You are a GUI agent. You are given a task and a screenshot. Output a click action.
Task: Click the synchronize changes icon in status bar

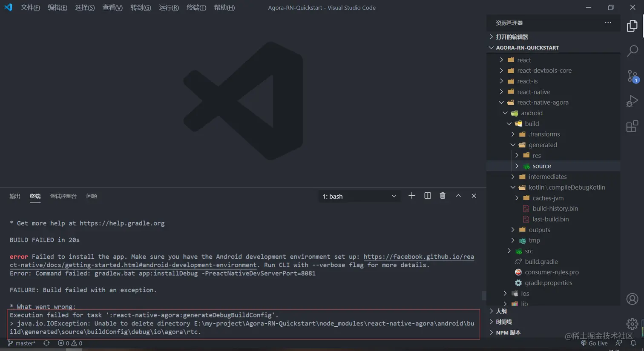pyautogui.click(x=46, y=343)
